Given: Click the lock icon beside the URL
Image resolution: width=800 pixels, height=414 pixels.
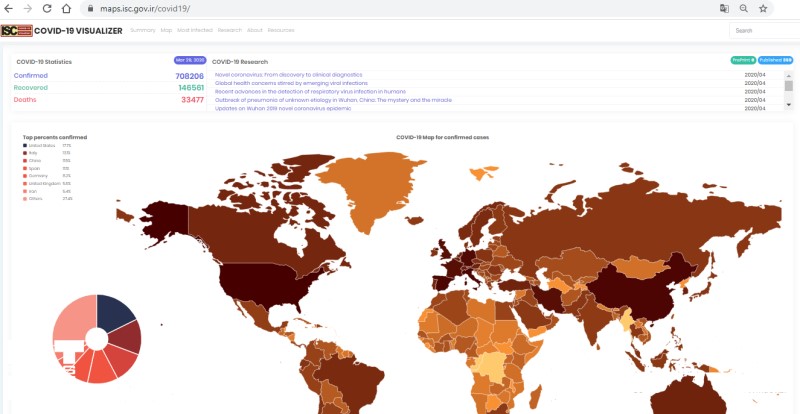Looking at the screenshot, I should [x=90, y=8].
